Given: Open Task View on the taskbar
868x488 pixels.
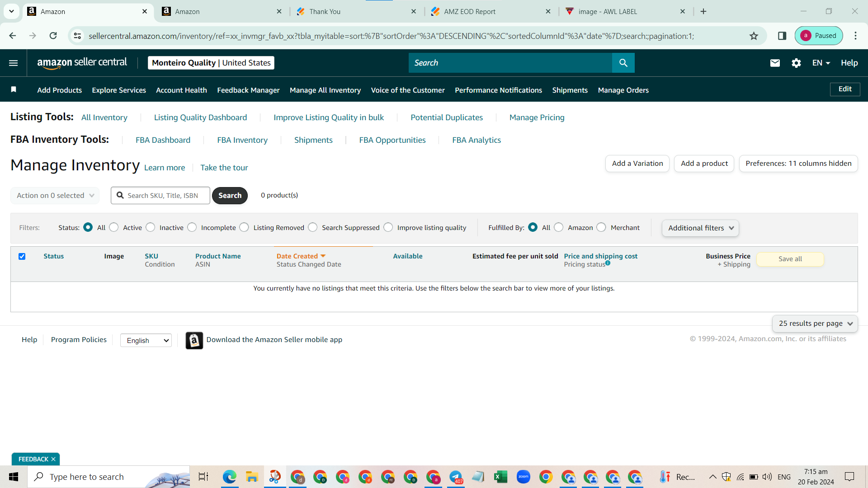Looking at the screenshot, I should coord(203,477).
